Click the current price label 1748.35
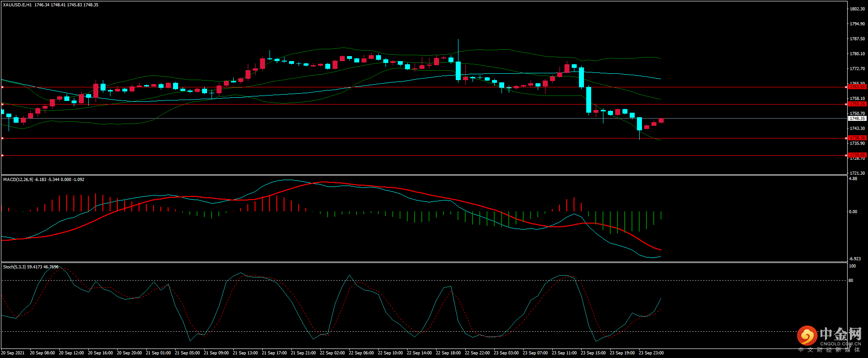Viewport: 868px width, 358px height. [857, 119]
